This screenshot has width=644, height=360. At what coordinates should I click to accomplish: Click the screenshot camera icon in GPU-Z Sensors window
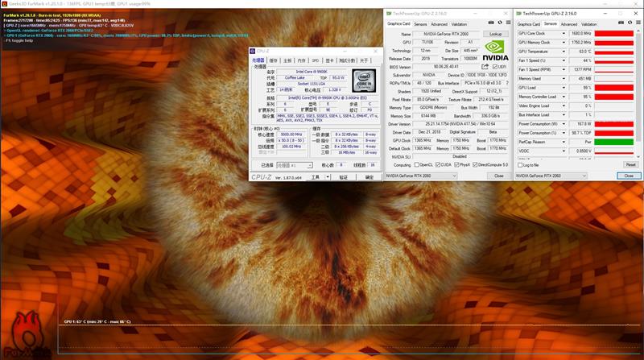621,23
